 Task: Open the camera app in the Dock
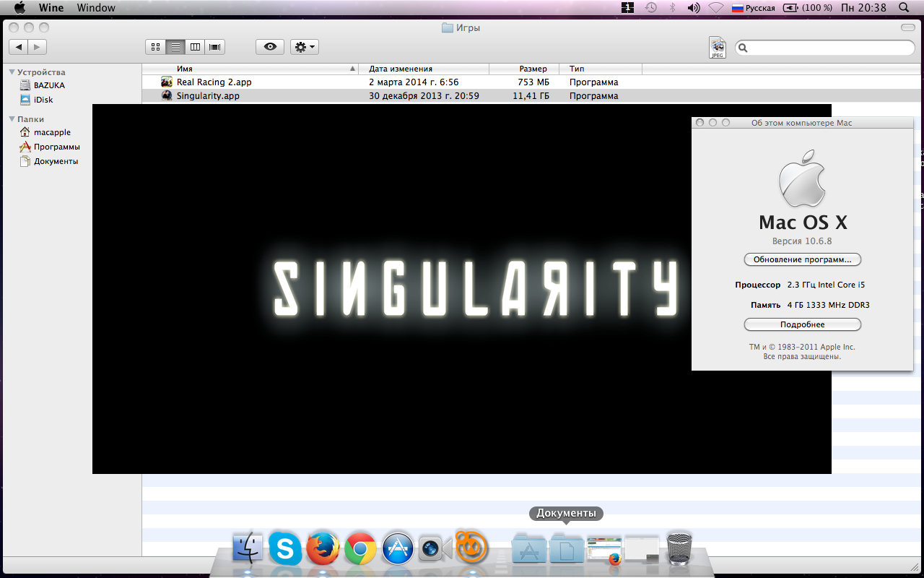[435, 549]
